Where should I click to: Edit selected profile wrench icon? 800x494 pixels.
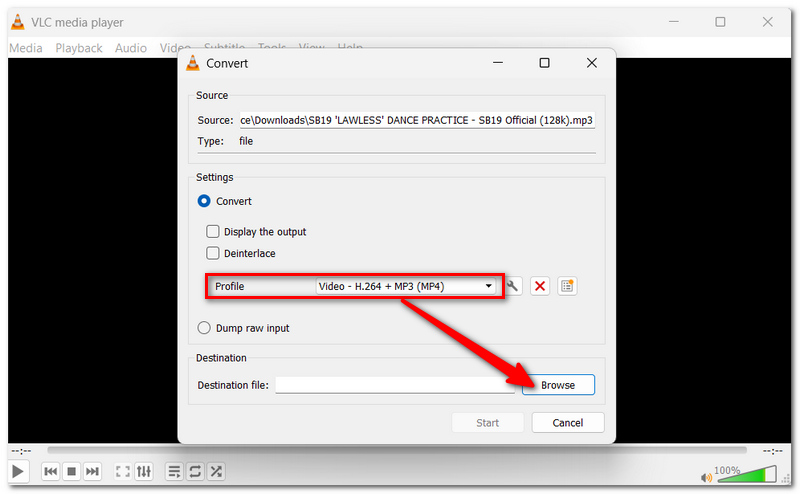click(513, 286)
